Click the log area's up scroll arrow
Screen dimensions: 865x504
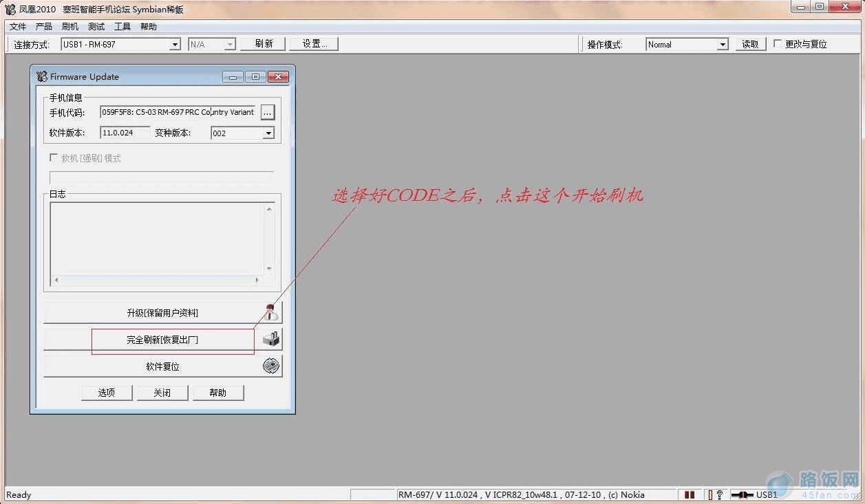269,208
